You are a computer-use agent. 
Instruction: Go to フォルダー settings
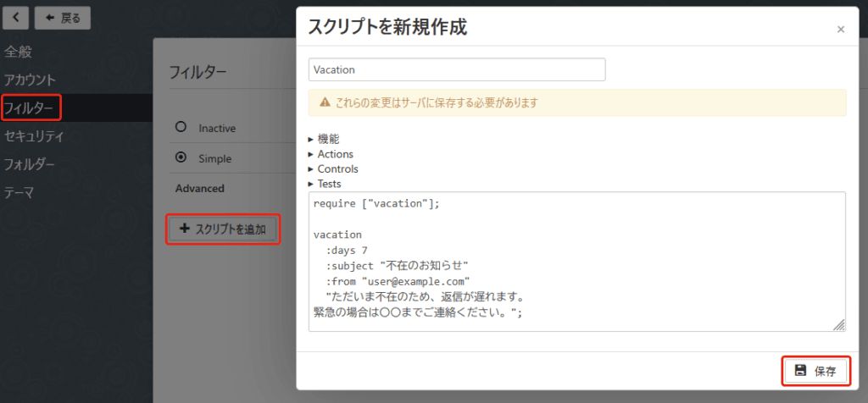30,164
